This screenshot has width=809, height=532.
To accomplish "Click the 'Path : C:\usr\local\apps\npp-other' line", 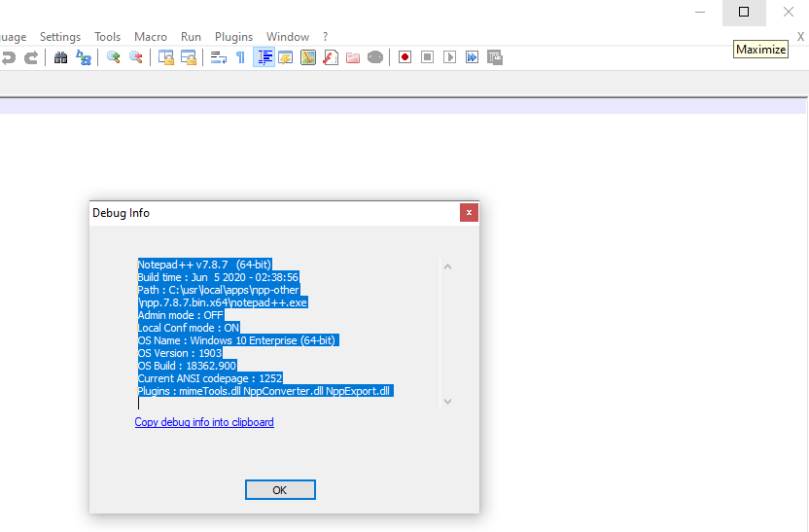I will point(219,290).
